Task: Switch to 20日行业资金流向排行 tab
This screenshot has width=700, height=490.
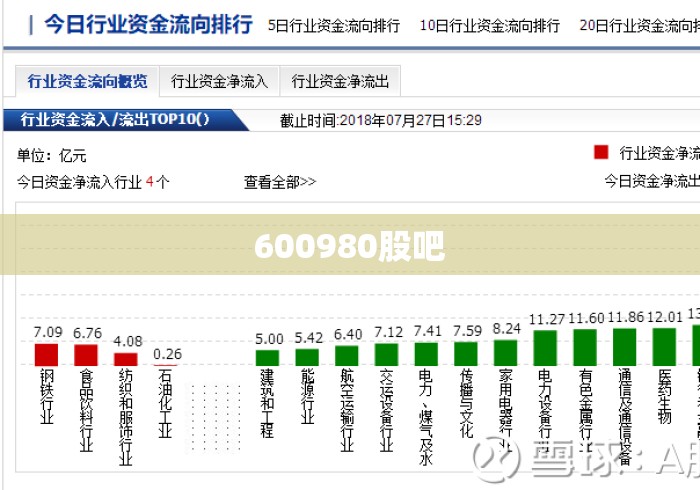Action: pyautogui.click(x=639, y=25)
